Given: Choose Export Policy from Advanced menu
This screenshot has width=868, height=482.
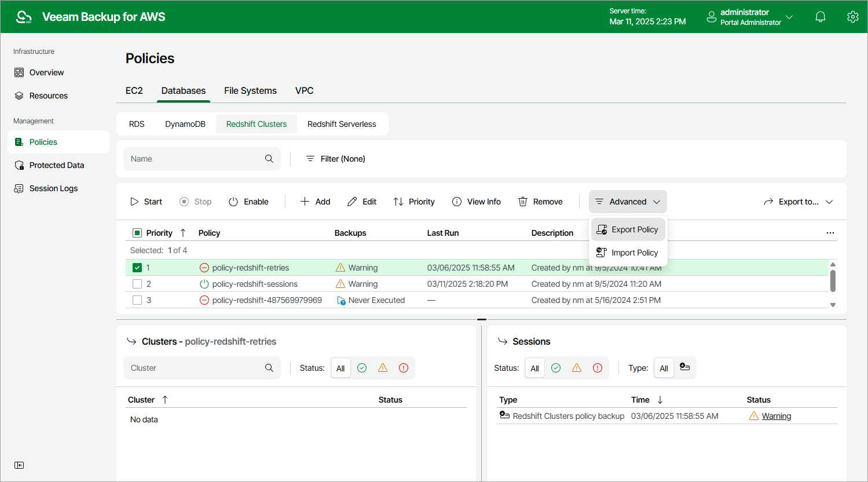Looking at the screenshot, I should (x=628, y=229).
